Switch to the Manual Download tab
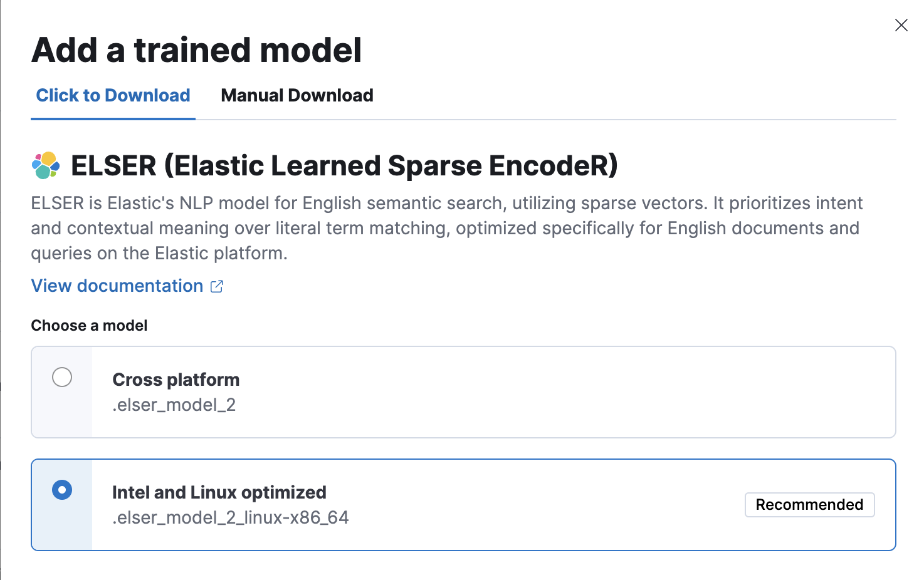The height and width of the screenshot is (580, 924). (x=297, y=95)
